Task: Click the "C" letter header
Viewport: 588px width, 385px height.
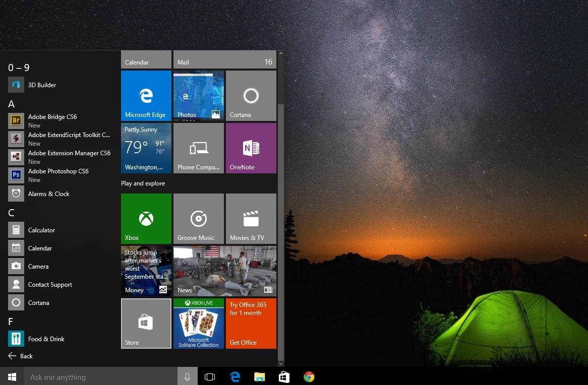Action: [11, 213]
